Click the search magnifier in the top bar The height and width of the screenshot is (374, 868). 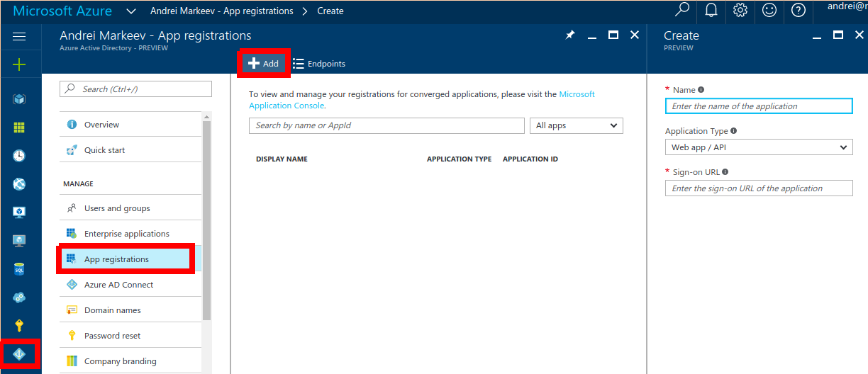click(681, 11)
